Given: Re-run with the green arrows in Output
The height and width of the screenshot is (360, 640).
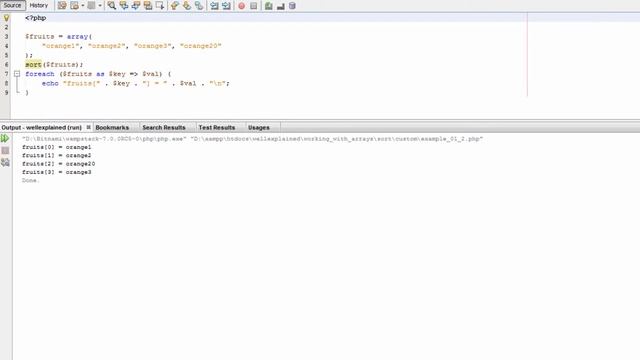Looking at the screenshot, I should point(5,138).
